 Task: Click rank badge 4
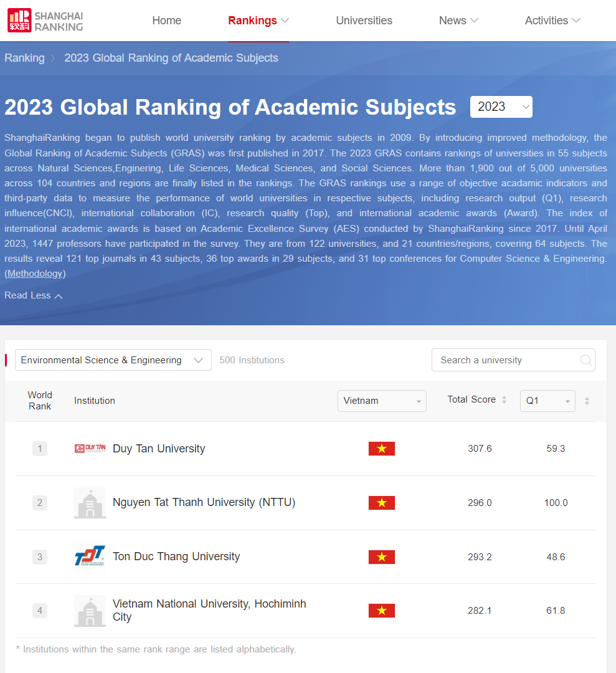(40, 610)
